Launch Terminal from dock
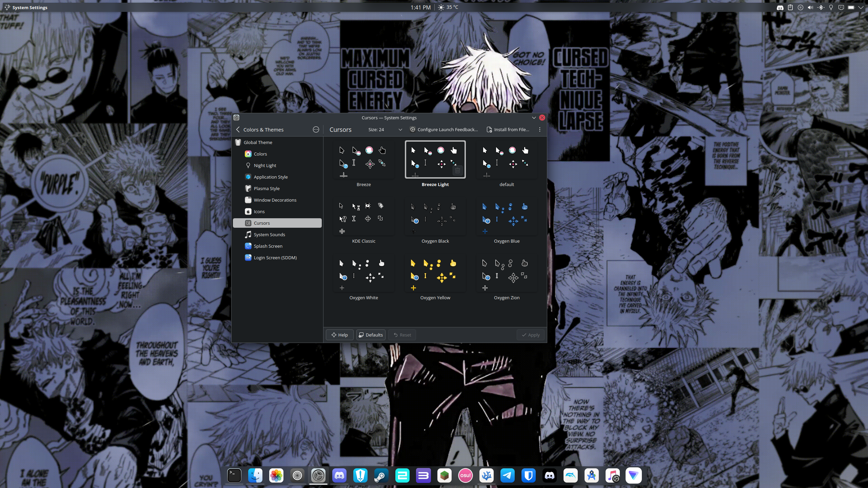This screenshot has width=868, height=488. (234, 475)
